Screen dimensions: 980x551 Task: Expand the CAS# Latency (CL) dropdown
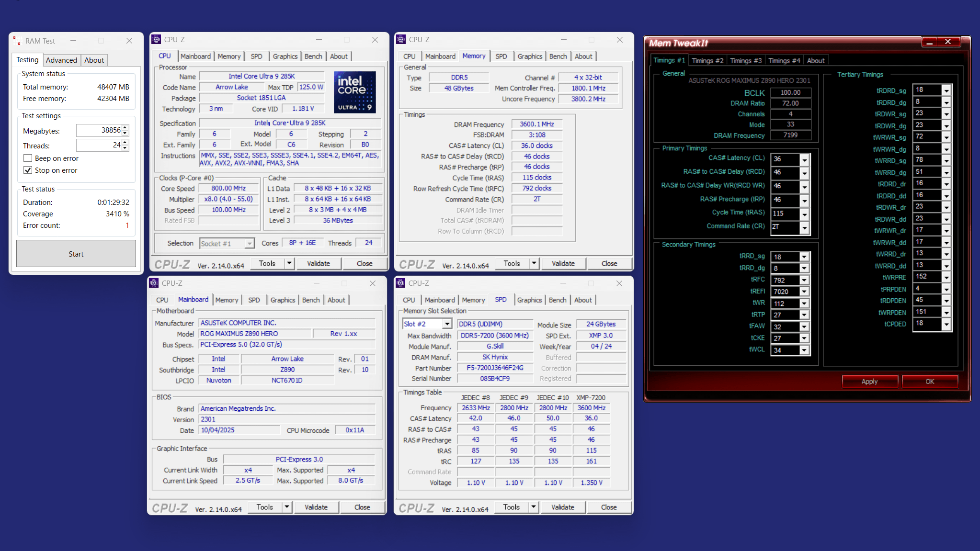804,160
